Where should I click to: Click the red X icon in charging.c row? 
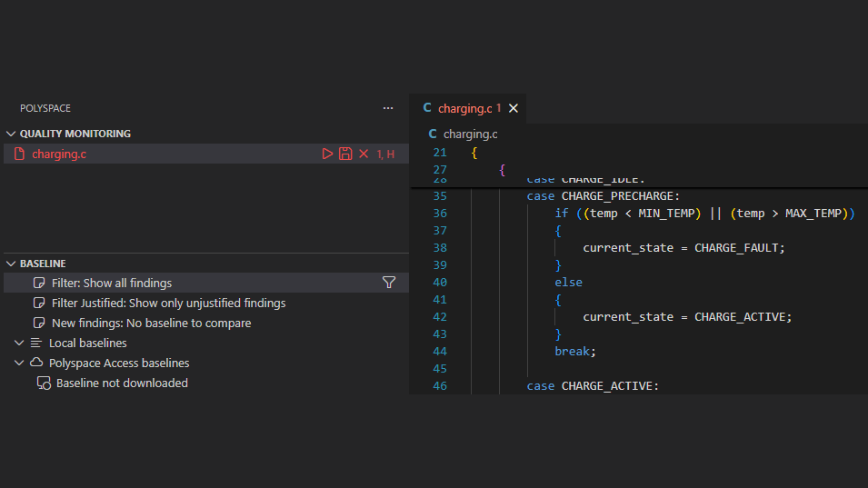coord(364,154)
